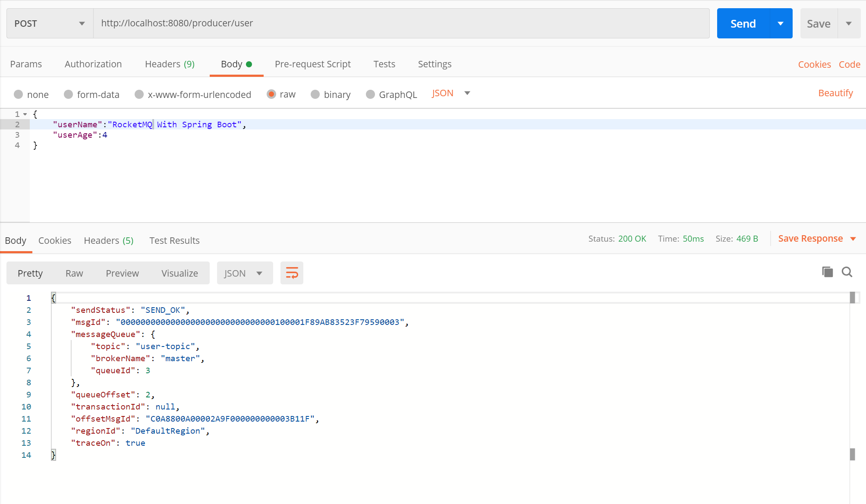Copy response using the copy icon
The height and width of the screenshot is (504, 866).
point(827,272)
